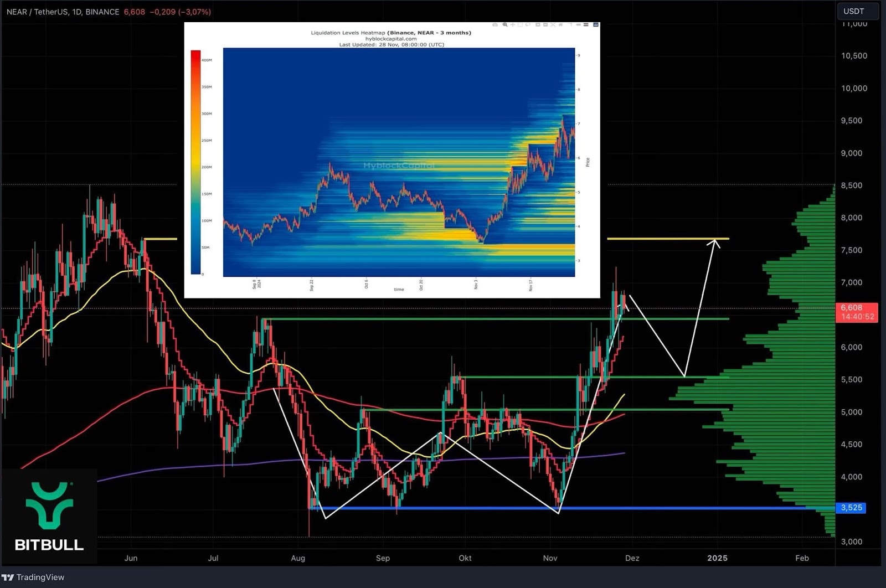Click the Plotly logo icon on heatmap
The height and width of the screenshot is (588, 886).
[596, 25]
